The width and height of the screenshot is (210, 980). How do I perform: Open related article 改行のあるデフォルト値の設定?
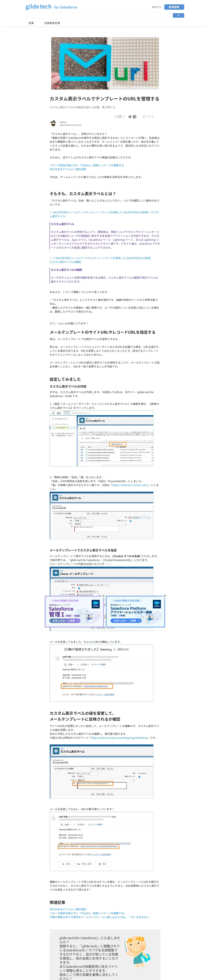[68, 909]
